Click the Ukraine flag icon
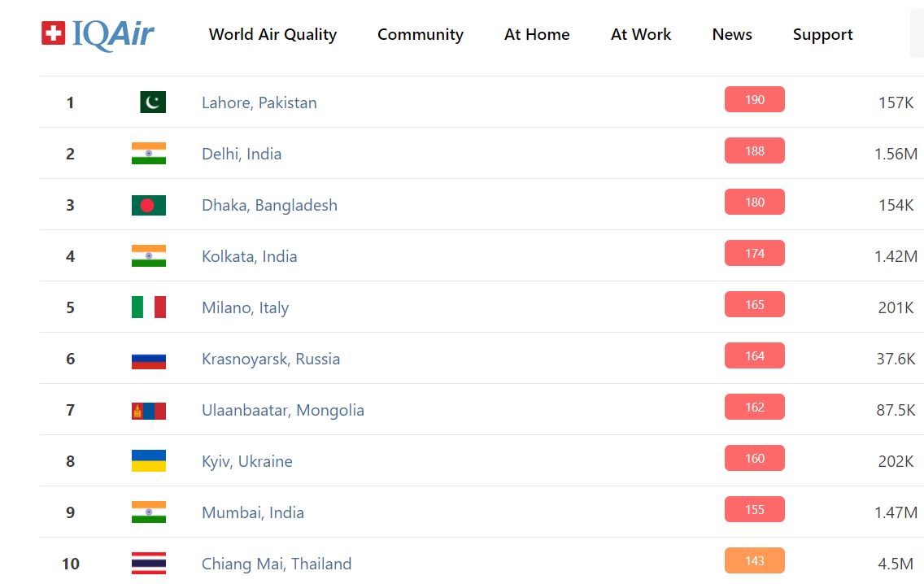The image size is (924, 584). (x=148, y=461)
